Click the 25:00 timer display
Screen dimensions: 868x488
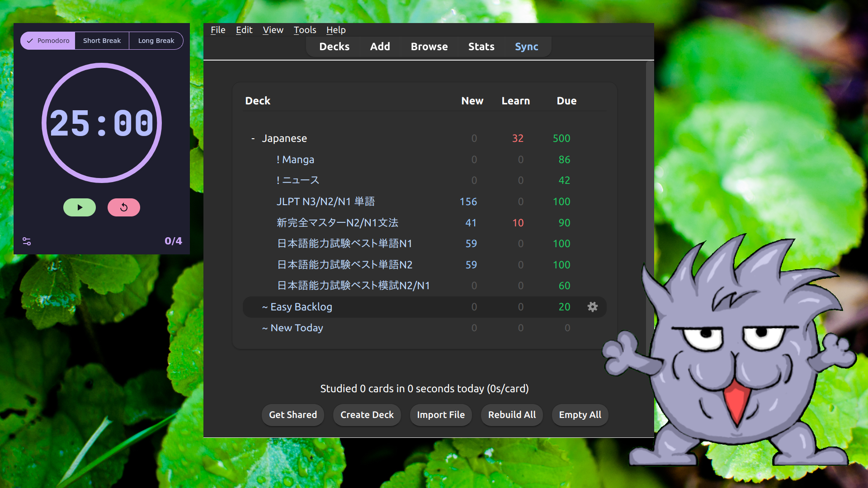coord(102,123)
